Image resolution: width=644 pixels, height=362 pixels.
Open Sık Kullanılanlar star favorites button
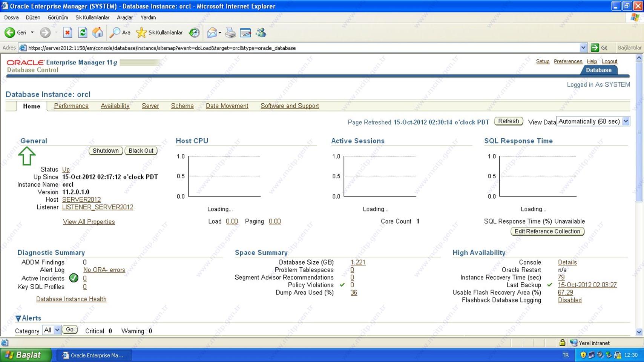[159, 32]
